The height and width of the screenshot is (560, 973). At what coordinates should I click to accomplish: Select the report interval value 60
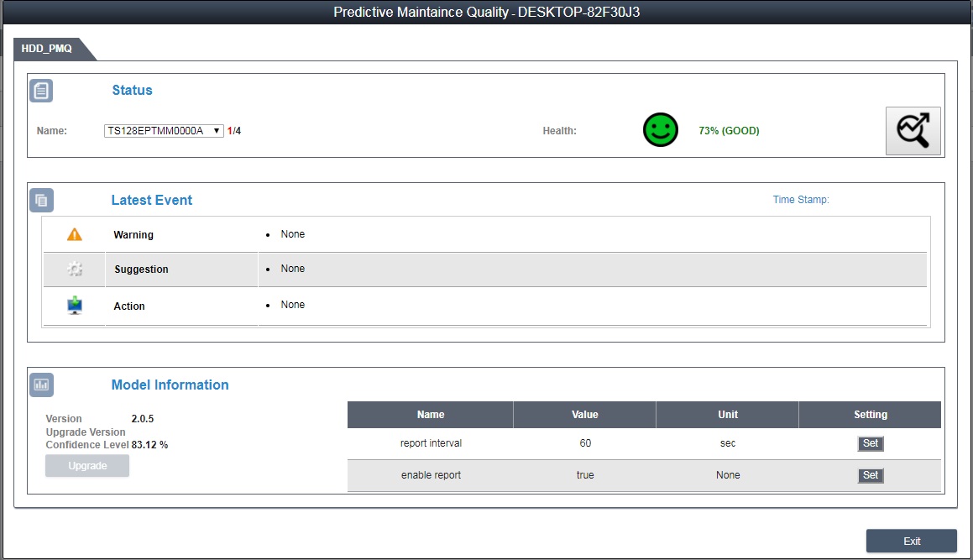click(x=584, y=443)
